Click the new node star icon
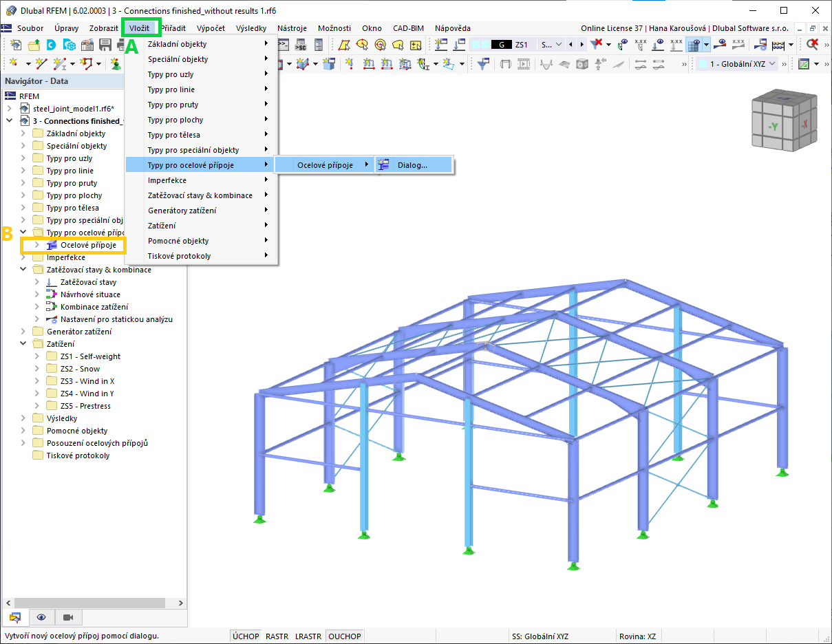Image resolution: width=832 pixels, height=644 pixels. click(13, 63)
